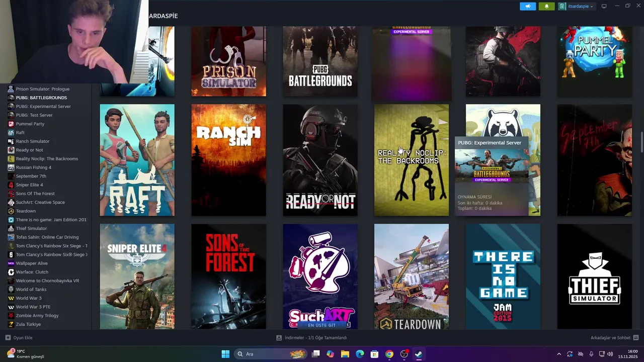Open the green notifications bell

pyautogui.click(x=546, y=6)
